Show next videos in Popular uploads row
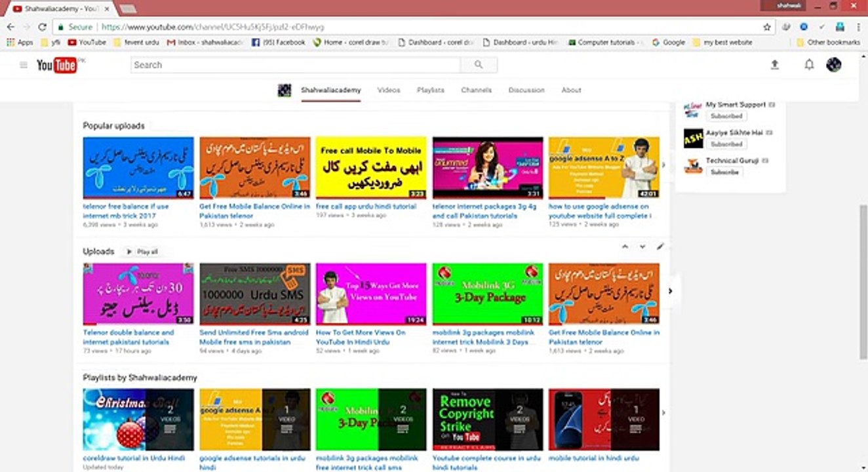Image resolution: width=868 pixels, height=472 pixels. pyautogui.click(x=663, y=165)
